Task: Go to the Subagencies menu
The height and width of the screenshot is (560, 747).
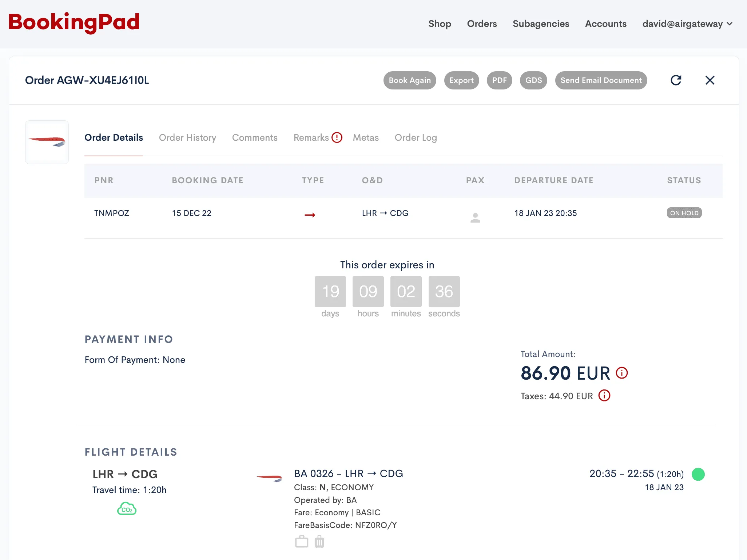Action: [541, 24]
